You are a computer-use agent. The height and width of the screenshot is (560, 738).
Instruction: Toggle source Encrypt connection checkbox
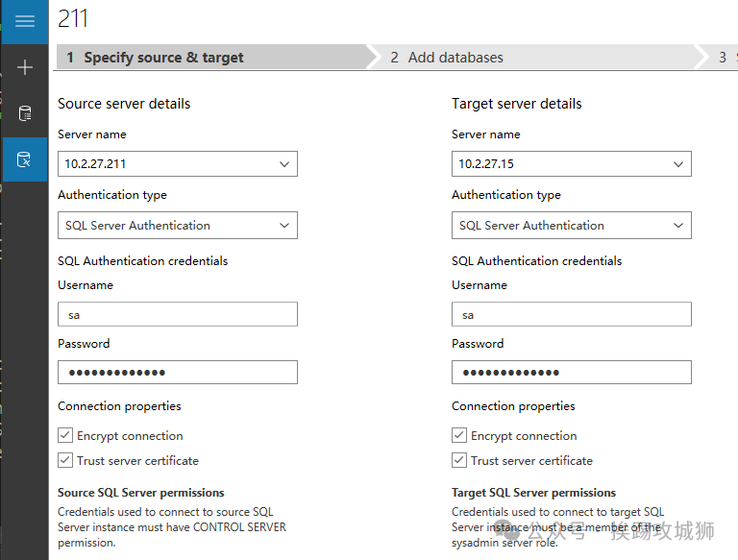[65, 436]
